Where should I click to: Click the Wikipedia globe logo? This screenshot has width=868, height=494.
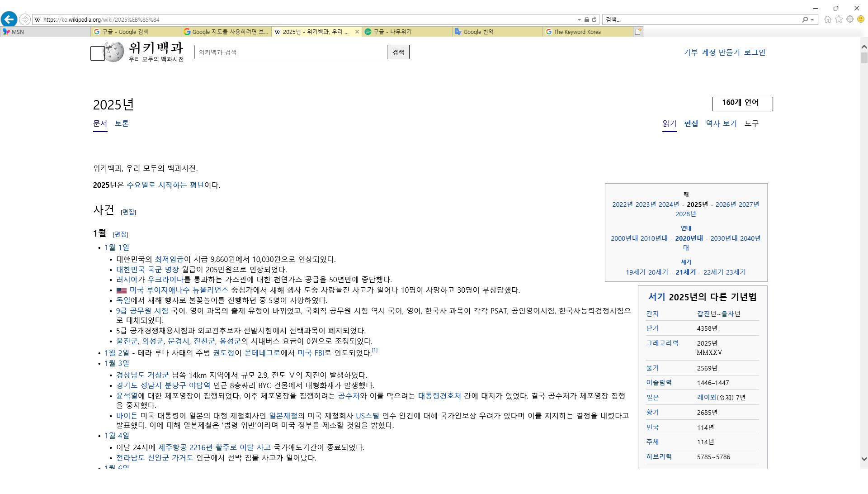click(114, 52)
